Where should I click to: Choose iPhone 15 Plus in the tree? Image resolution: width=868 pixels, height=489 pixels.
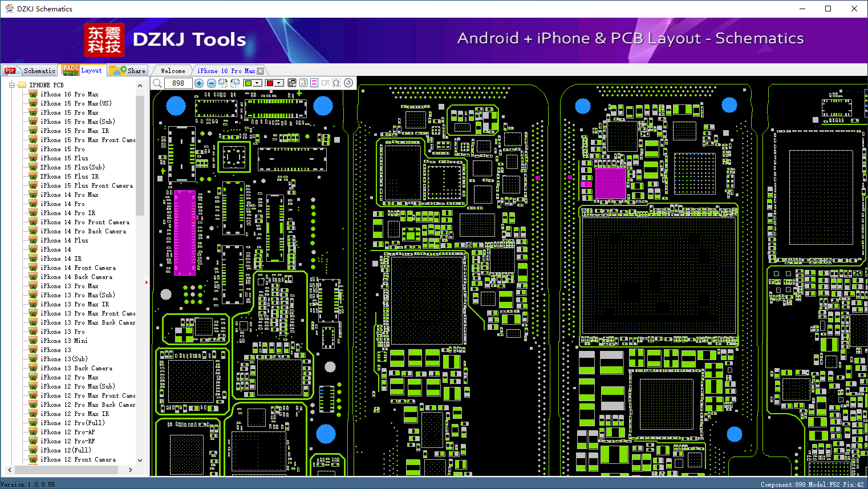coord(64,158)
